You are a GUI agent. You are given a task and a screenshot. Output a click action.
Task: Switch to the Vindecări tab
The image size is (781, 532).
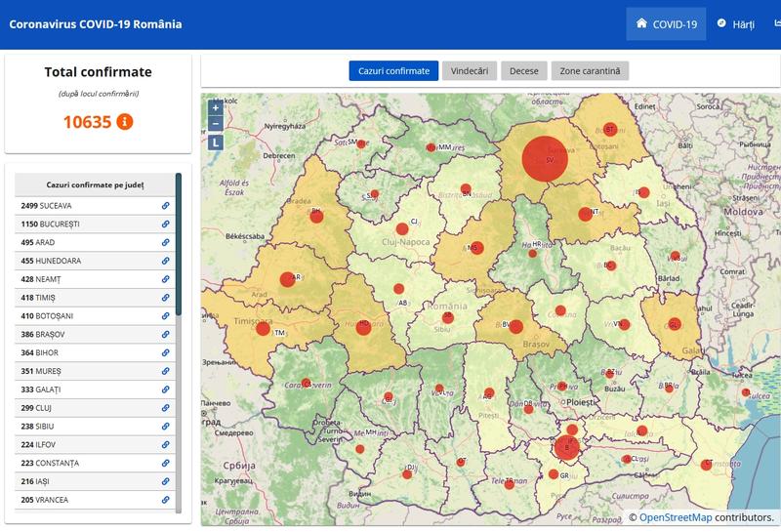(x=470, y=71)
